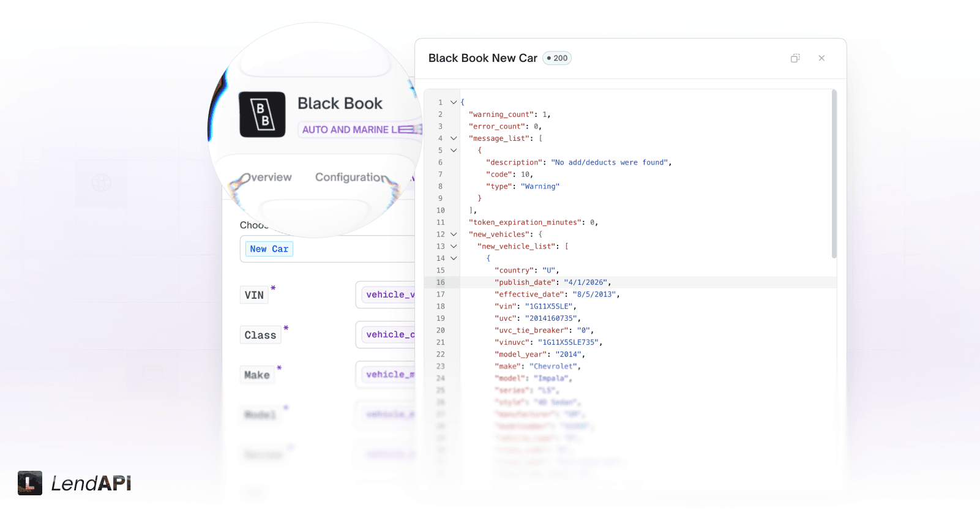Collapse the new_vehicles object on line 12
980x510 pixels.
tap(454, 234)
